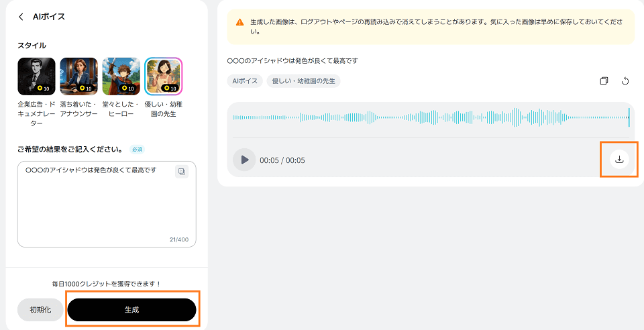Image resolution: width=644 pixels, height=330 pixels.
Task: Click the black 生成 generate button
Action: click(x=132, y=310)
